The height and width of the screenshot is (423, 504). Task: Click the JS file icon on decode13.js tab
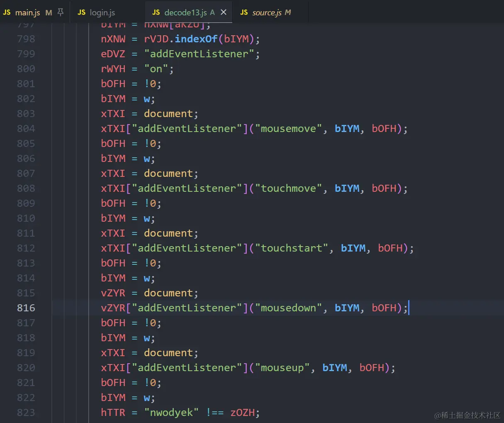click(156, 12)
